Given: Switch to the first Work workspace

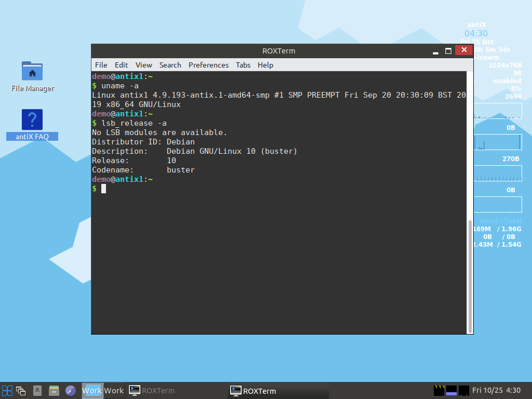Looking at the screenshot, I should pos(92,391).
